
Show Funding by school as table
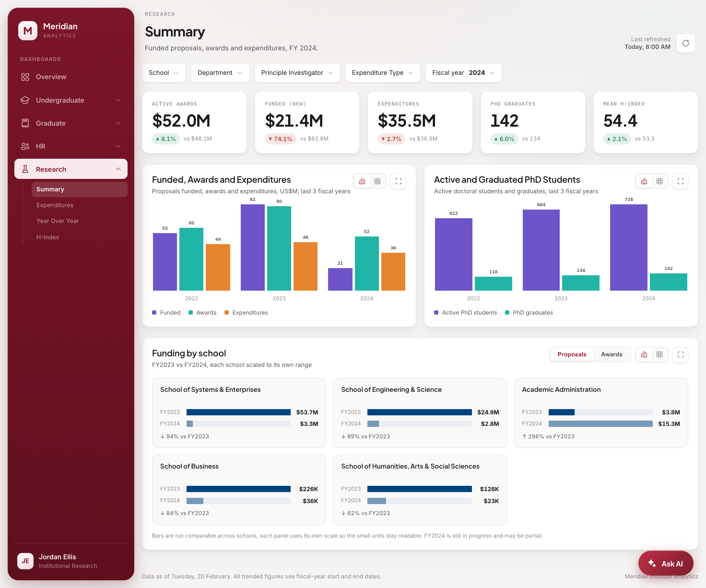(x=659, y=354)
